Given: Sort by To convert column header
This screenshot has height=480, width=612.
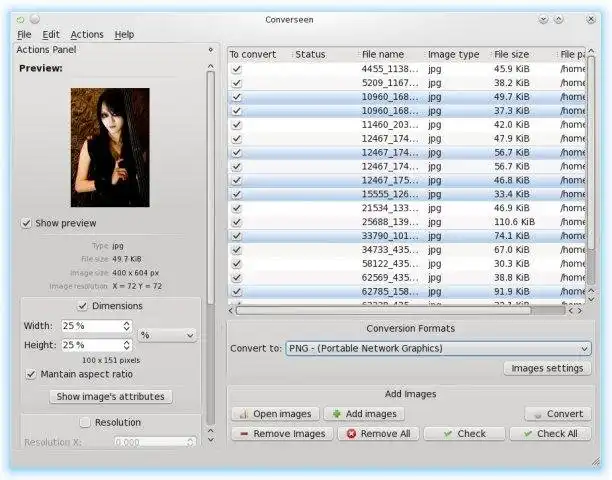Looking at the screenshot, I should (x=260, y=54).
